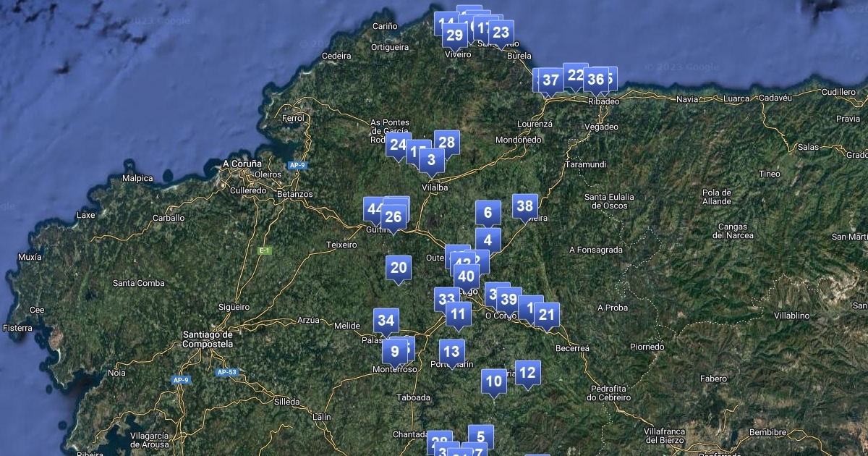
Task: Click map marker number 34
Action: (x=386, y=320)
